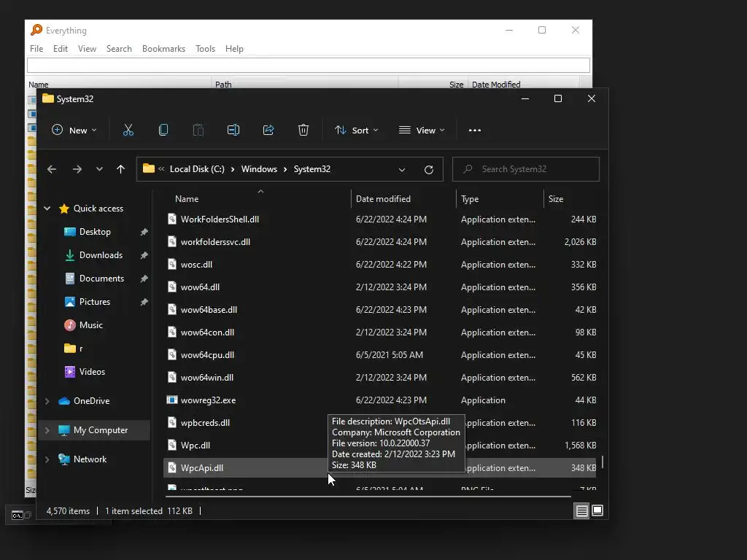This screenshot has width=747, height=560.
Task: Click the Cut scissors icon in Explorer toolbar
Action: tap(128, 130)
